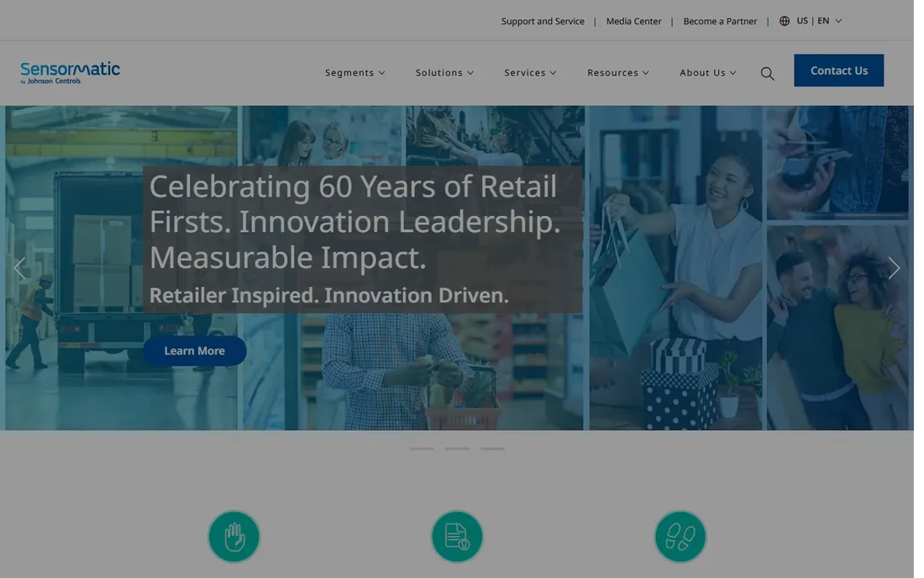Select the second carousel indicator dash
Image resolution: width=924 pixels, height=578 pixels.
(x=457, y=449)
